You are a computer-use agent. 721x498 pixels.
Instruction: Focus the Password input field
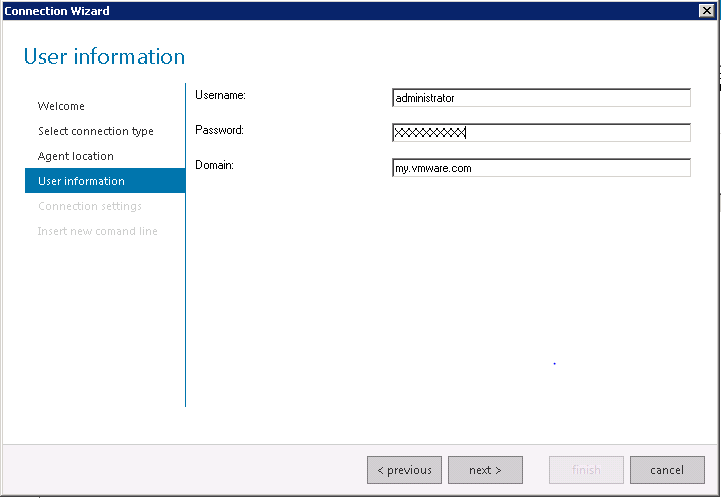tap(541, 132)
